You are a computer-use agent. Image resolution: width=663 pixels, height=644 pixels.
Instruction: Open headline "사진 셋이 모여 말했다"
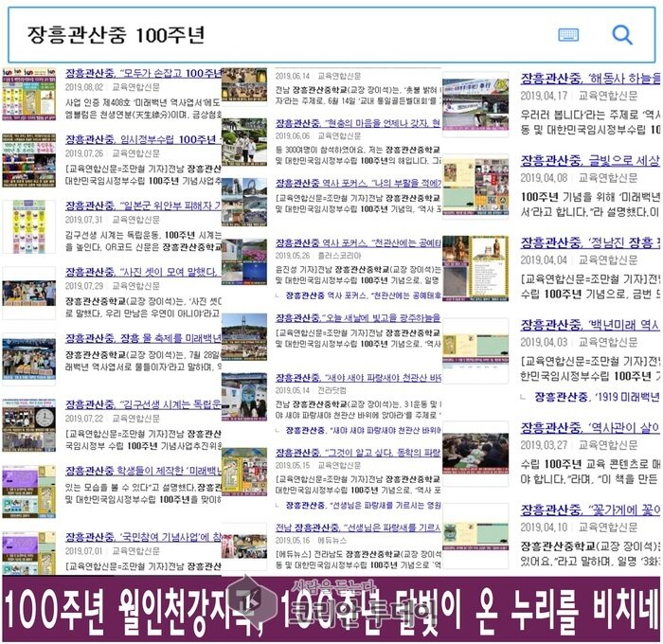coord(143,272)
